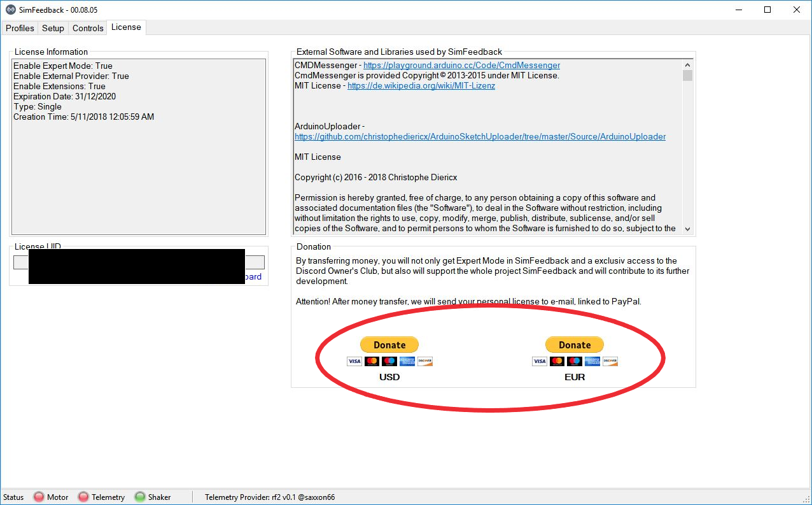Click 'Enable Extensions: True' line
This screenshot has height=505, width=812.
[59, 86]
